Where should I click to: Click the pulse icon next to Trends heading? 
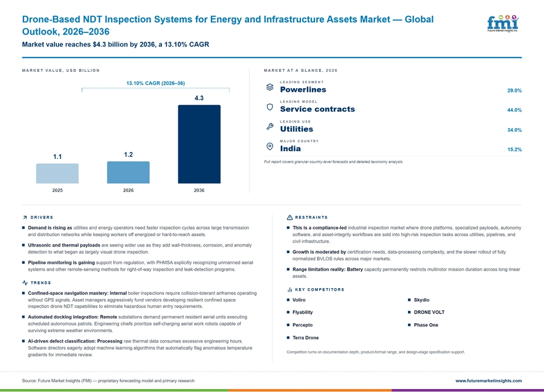[x=25, y=283]
